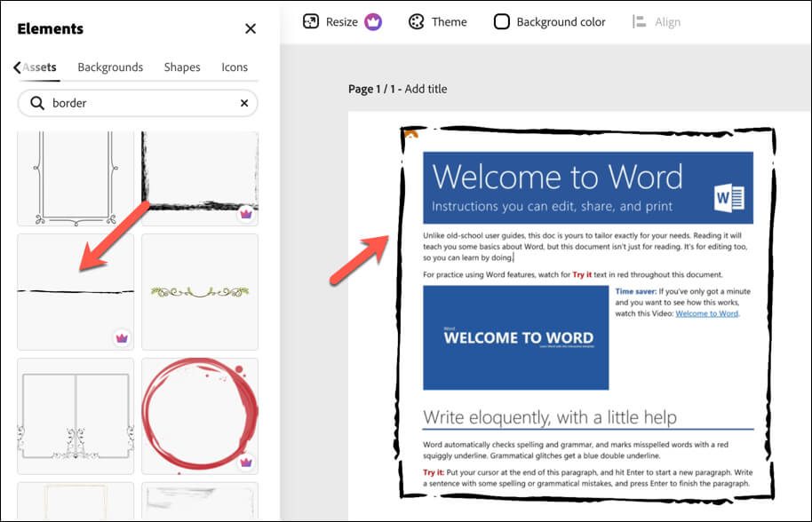812x522 pixels.
Task: Select the red circle brush border thumbnail
Action: coord(200,416)
